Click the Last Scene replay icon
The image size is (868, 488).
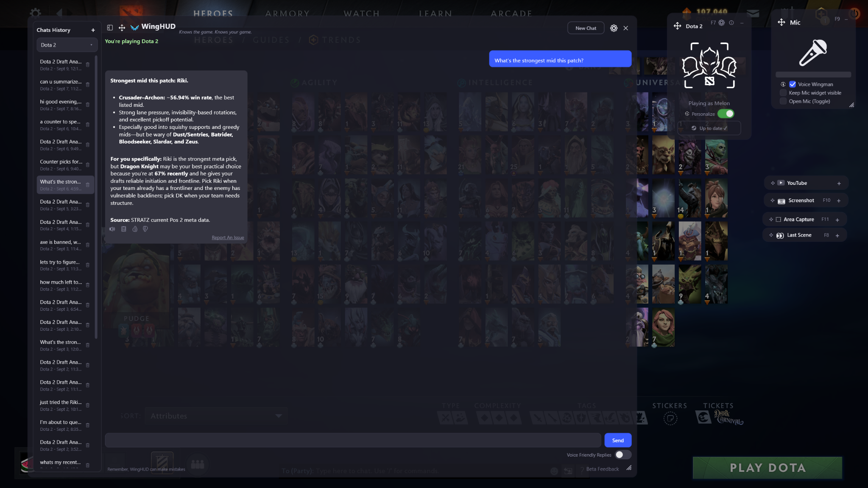click(780, 235)
